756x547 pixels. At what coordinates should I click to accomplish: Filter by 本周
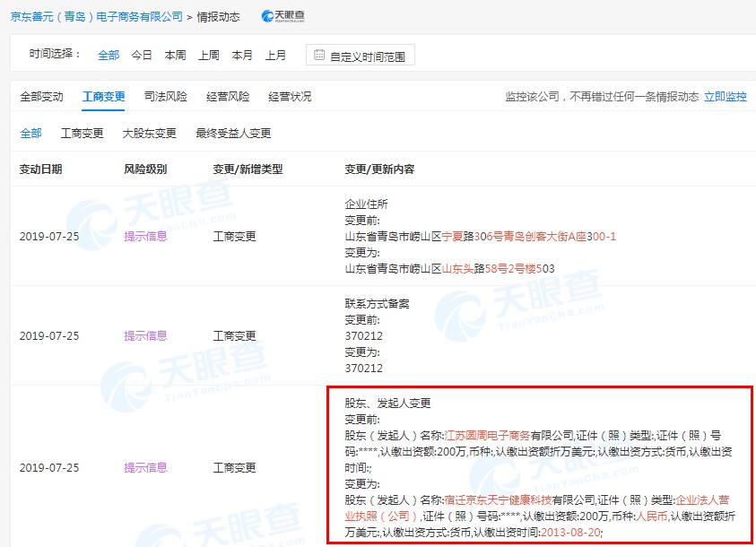coord(175,55)
